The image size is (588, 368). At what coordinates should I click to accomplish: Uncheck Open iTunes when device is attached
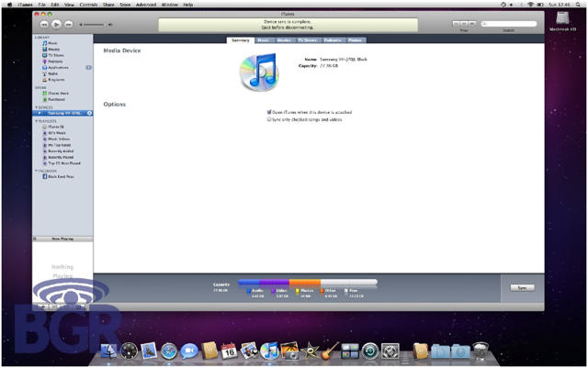pyautogui.click(x=268, y=112)
